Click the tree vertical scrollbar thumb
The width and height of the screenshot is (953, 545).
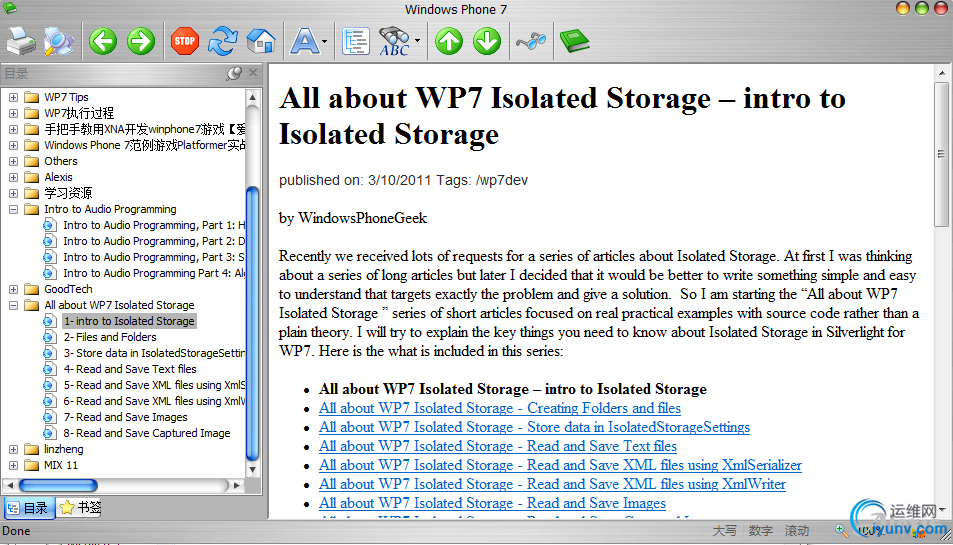tap(253, 323)
